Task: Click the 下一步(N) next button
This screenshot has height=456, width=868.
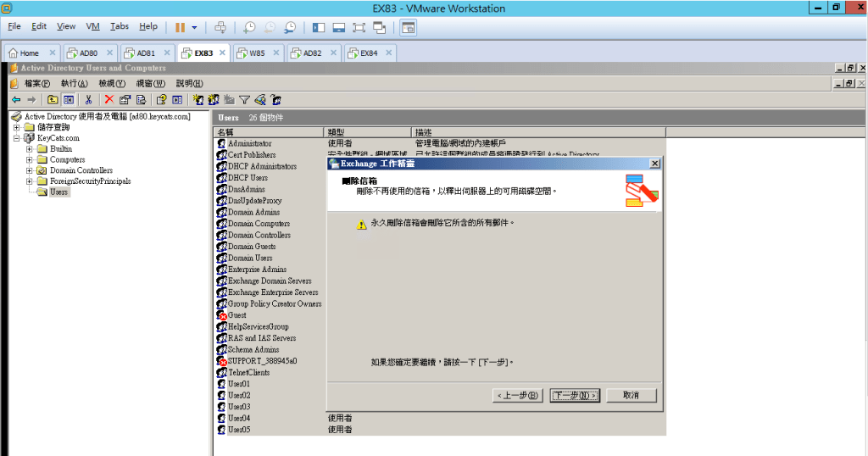Action: (575, 395)
